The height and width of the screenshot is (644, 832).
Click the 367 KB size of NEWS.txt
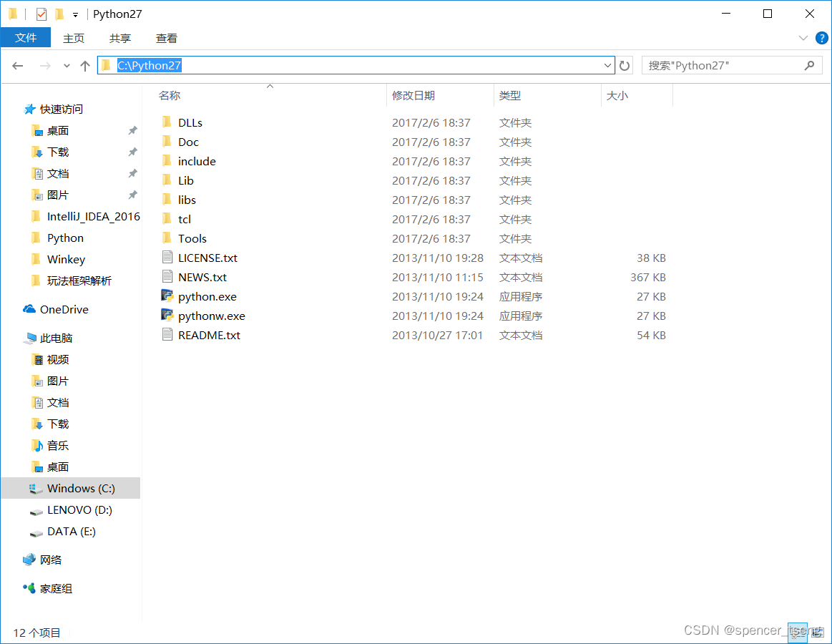click(648, 277)
